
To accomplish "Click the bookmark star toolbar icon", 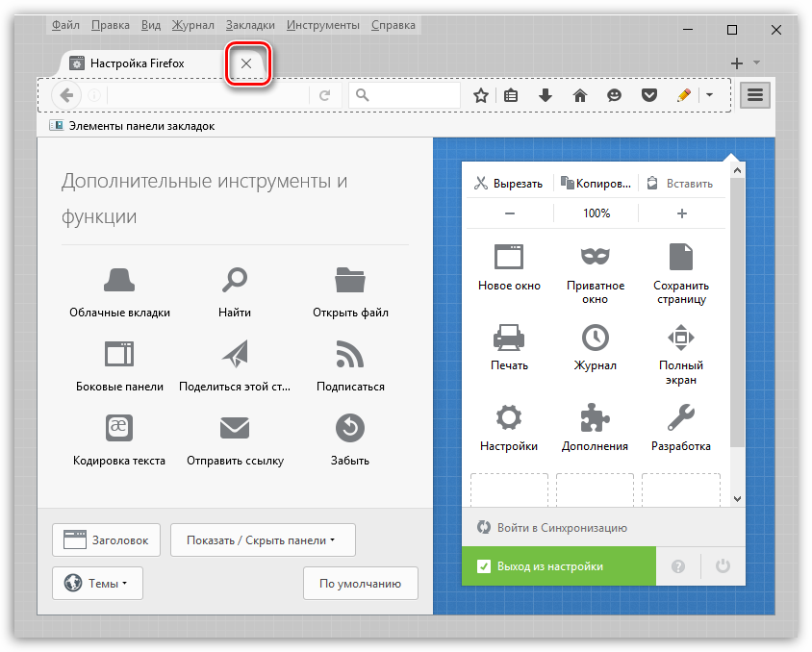I will pyautogui.click(x=481, y=95).
